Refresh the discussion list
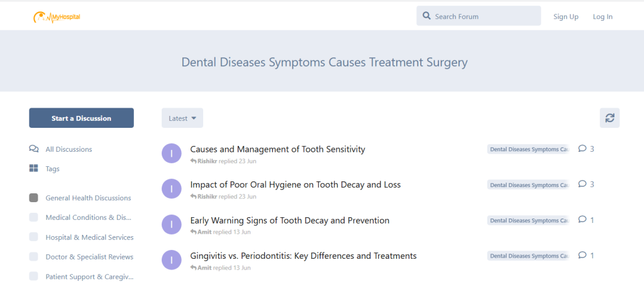 pos(609,118)
